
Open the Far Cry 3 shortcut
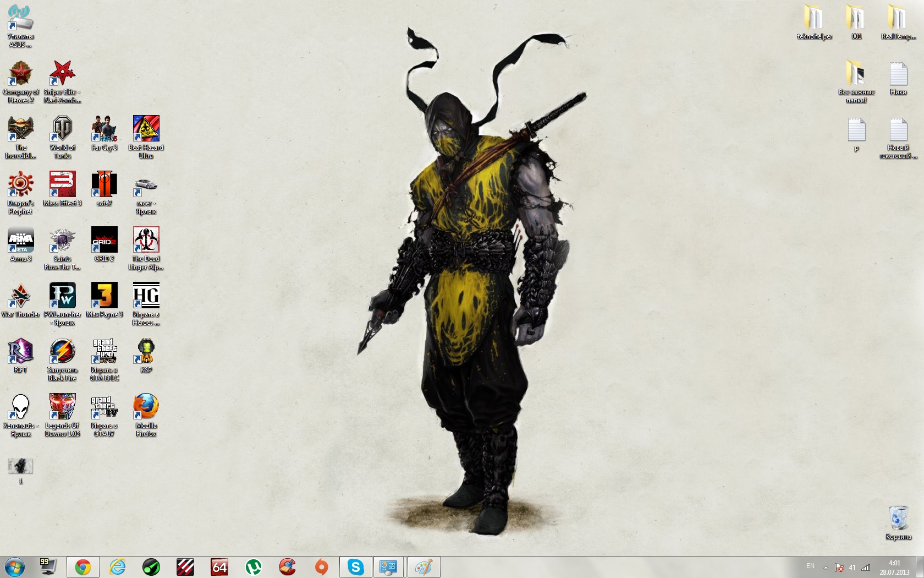coord(104,134)
